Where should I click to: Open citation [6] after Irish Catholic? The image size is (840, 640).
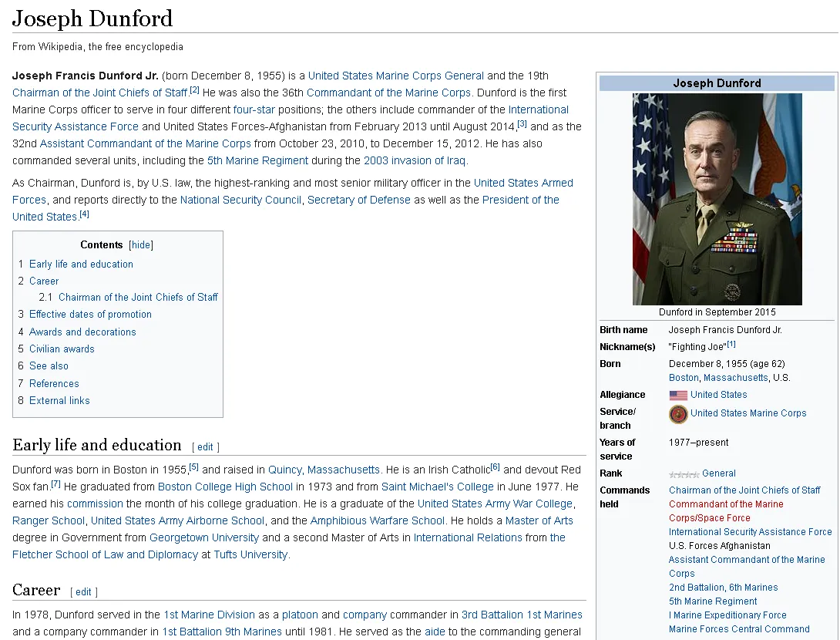point(495,467)
